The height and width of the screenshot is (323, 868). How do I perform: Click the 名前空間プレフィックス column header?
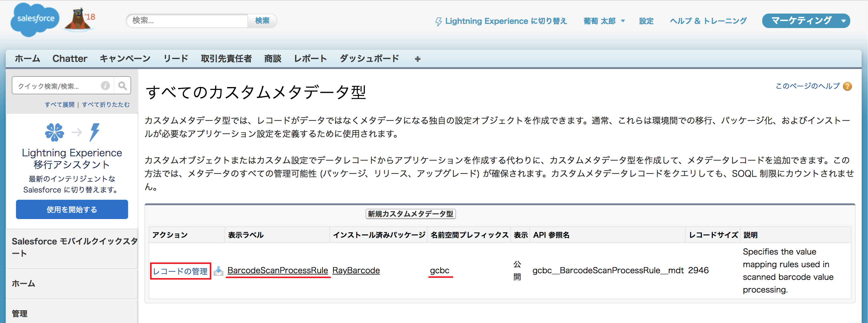(469, 235)
